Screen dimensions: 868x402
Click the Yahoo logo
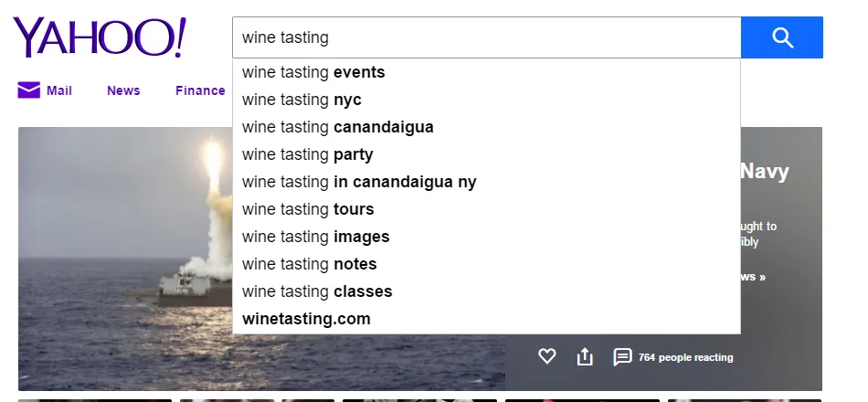pos(100,37)
